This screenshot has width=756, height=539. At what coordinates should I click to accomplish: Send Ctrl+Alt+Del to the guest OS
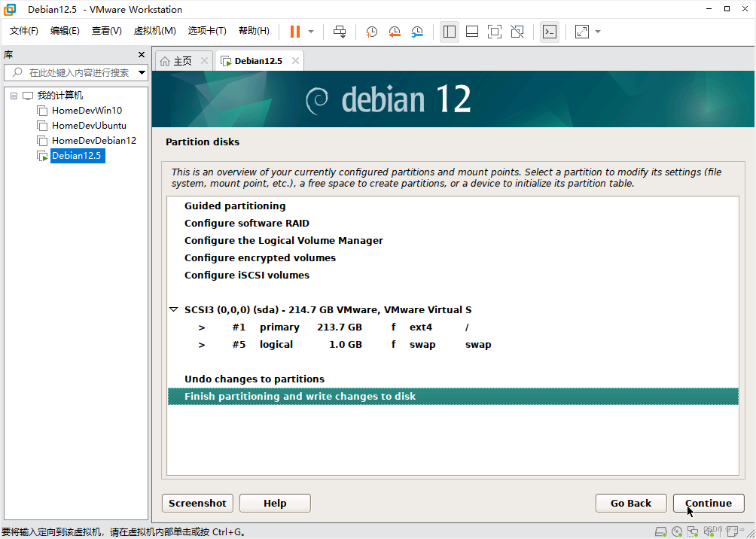pos(339,31)
